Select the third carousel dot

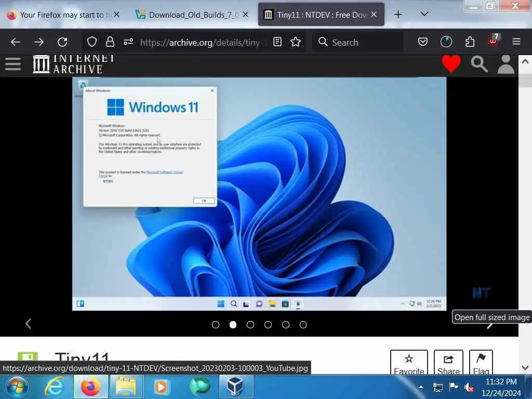tap(250, 325)
